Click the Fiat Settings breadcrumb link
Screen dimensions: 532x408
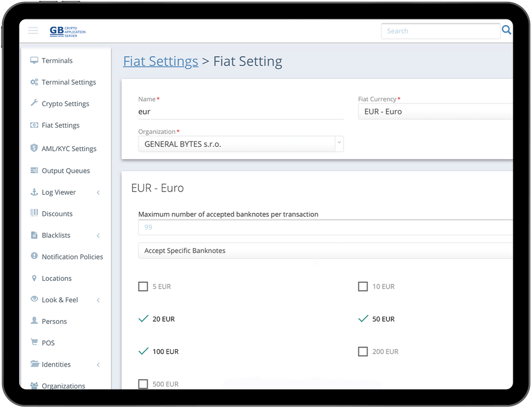(x=160, y=62)
